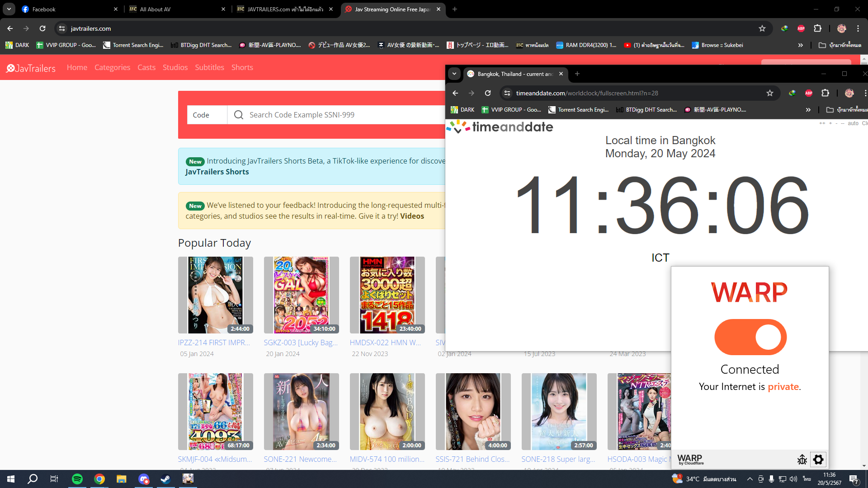Open profile avatar in timeanddate window
Viewport: 868px width, 488px height.
point(849,93)
